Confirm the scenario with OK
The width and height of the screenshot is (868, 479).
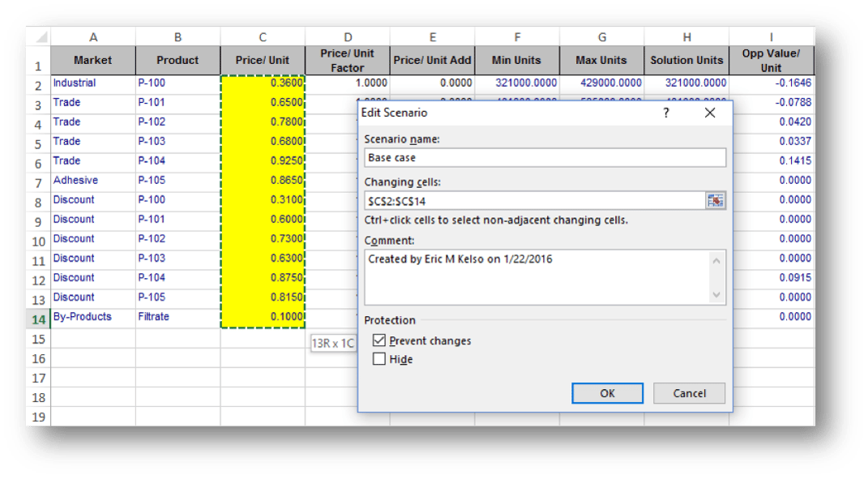(607, 393)
